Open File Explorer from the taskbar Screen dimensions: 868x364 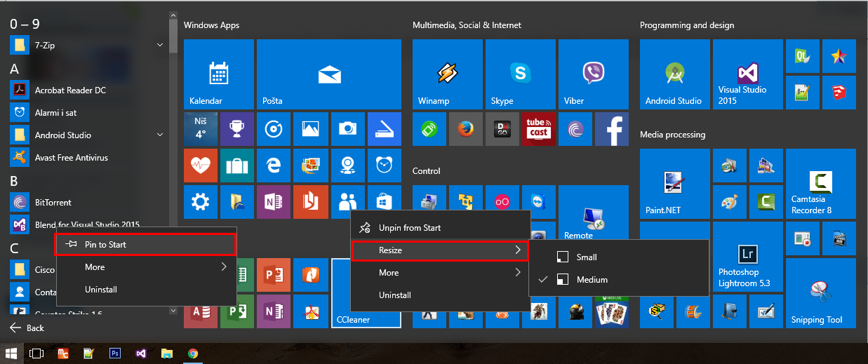coord(167,353)
